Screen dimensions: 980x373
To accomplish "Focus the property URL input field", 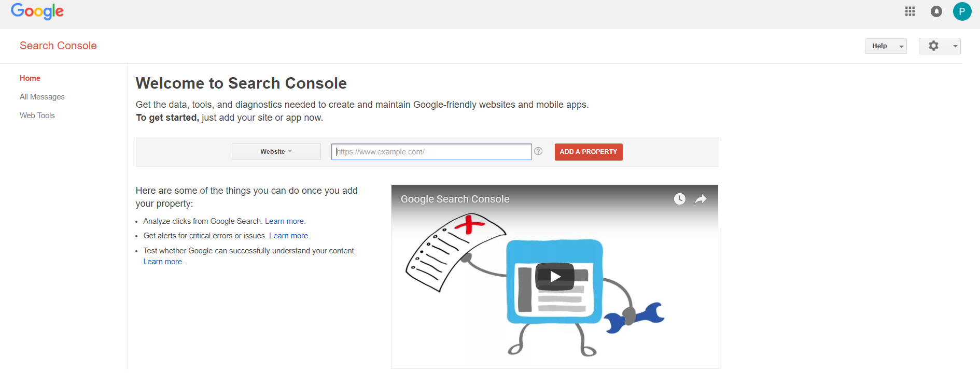I will [431, 152].
